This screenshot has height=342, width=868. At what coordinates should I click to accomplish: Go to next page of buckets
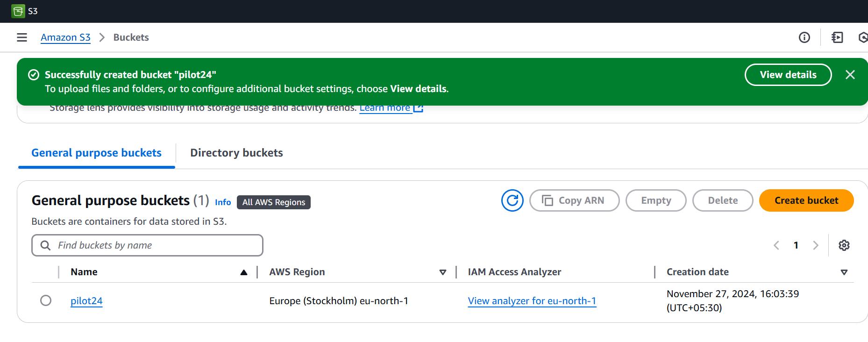pos(816,245)
